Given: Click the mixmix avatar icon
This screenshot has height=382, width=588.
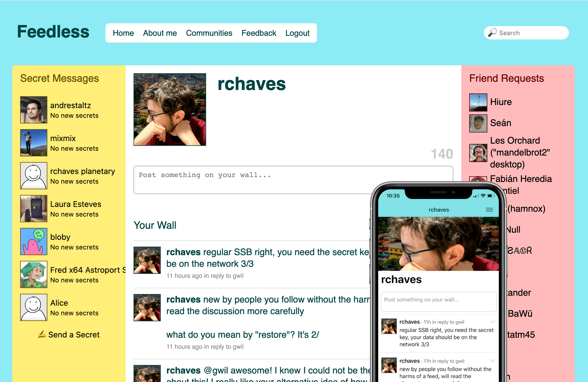Looking at the screenshot, I should point(33,142).
